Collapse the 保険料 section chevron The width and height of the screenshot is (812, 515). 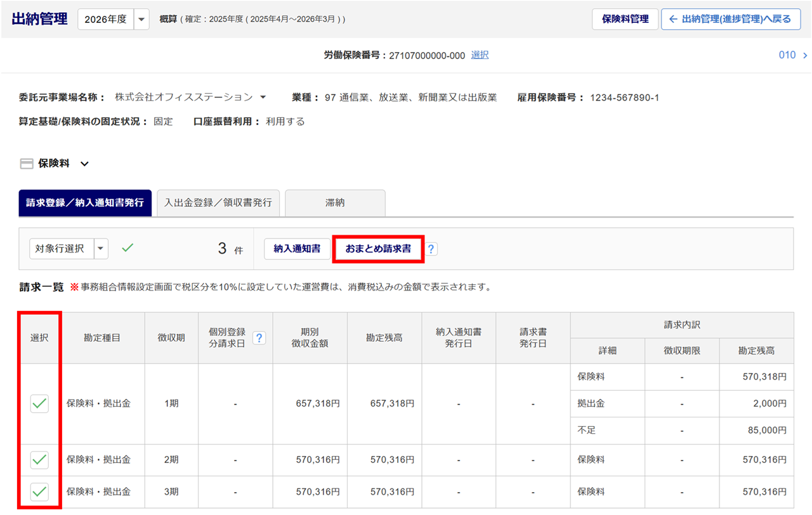pyautogui.click(x=84, y=164)
